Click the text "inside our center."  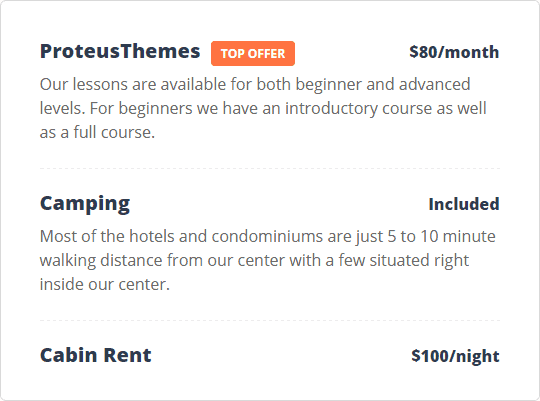tap(105, 285)
